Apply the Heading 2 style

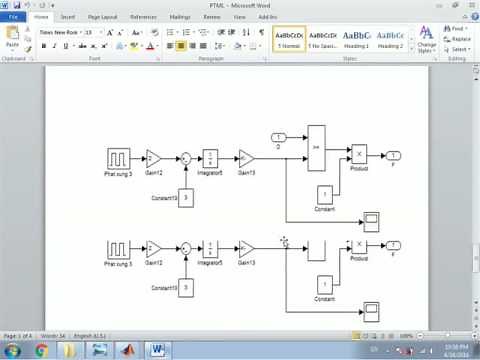pos(390,39)
